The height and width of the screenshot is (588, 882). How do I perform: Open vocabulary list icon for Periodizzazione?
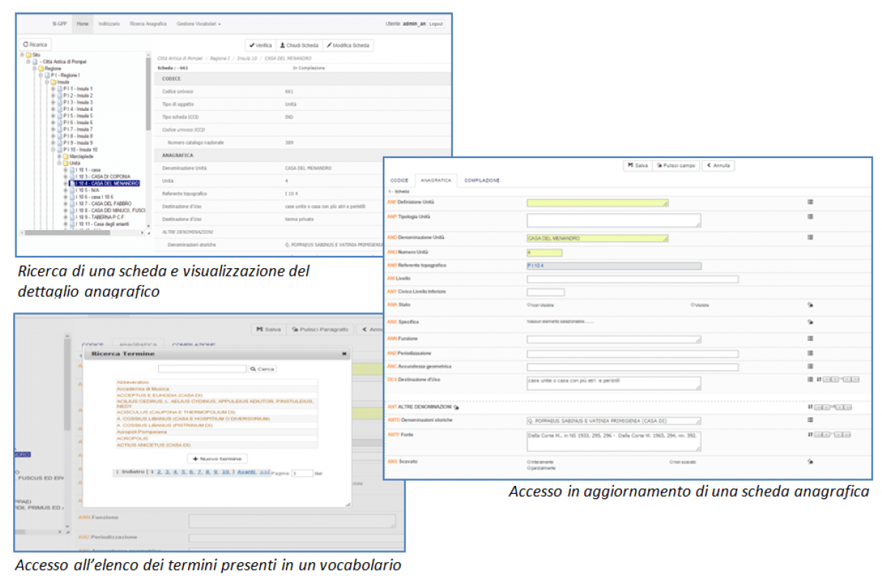coord(810,353)
